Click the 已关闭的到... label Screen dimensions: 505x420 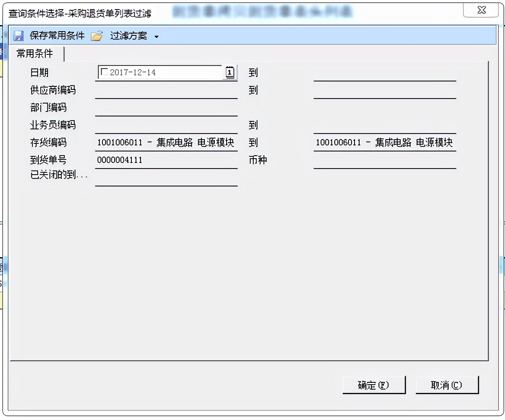pyautogui.click(x=59, y=175)
